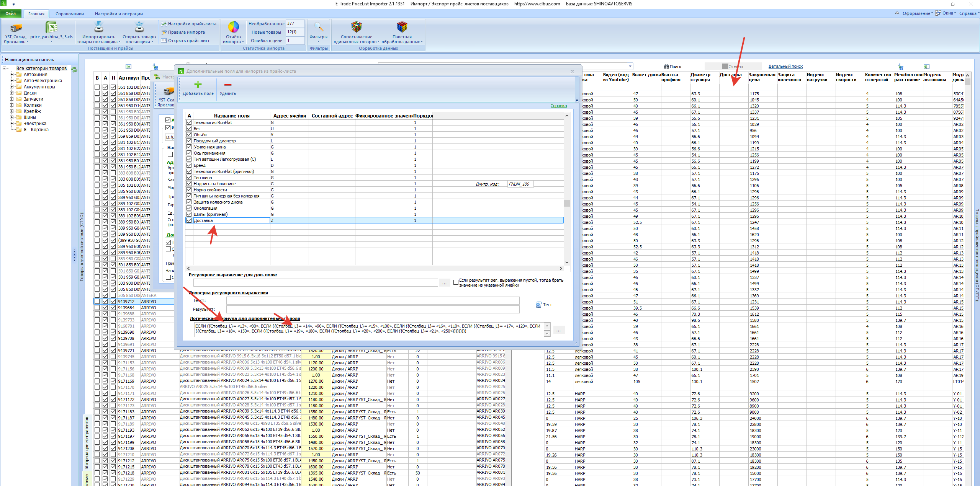Click the font icon above left grid
980x486 pixels.
click(155, 67)
